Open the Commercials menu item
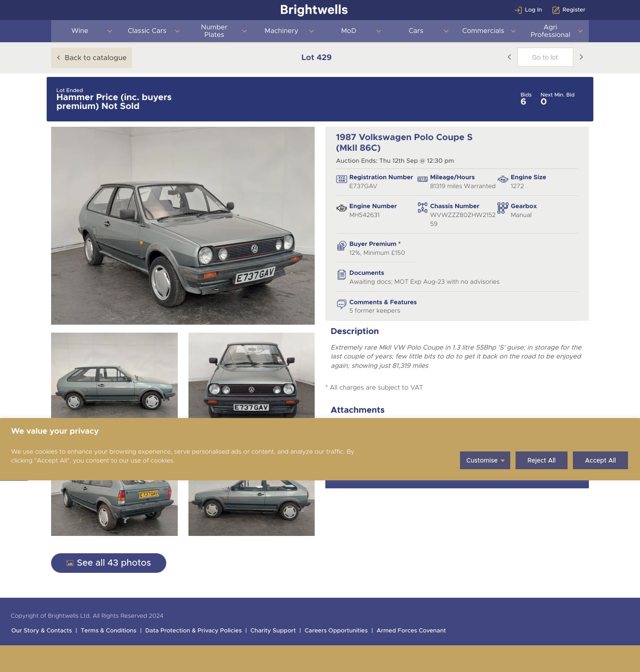 point(483,31)
